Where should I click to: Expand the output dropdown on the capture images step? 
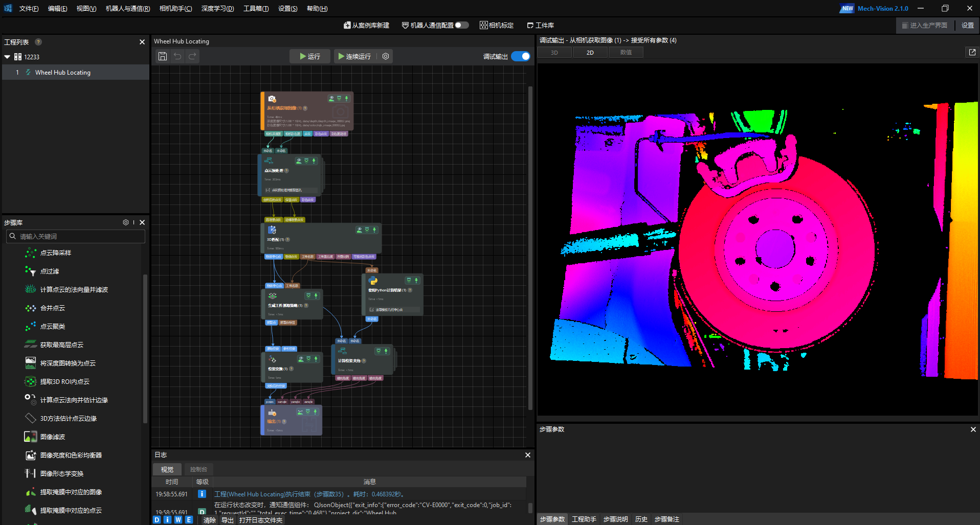pos(339,98)
